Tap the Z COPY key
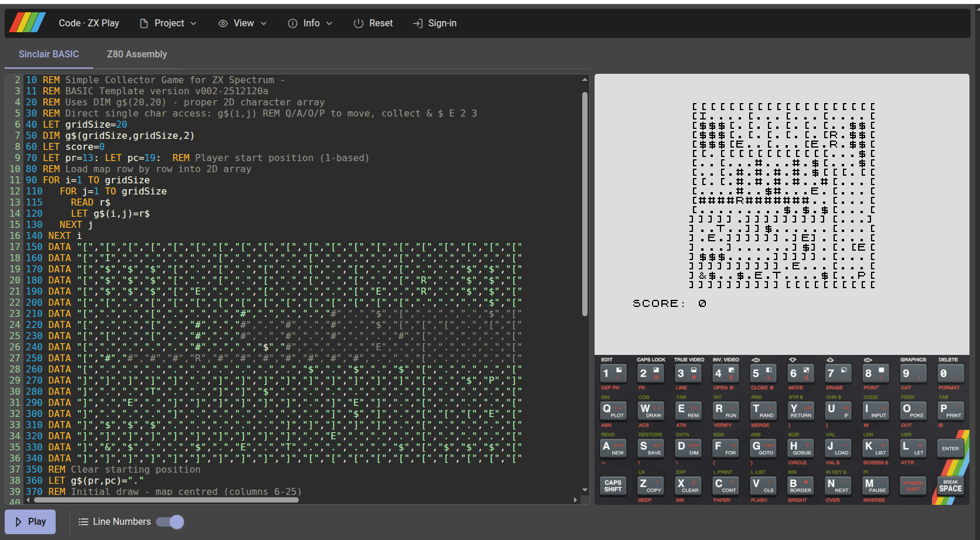980x540 pixels. (x=651, y=486)
